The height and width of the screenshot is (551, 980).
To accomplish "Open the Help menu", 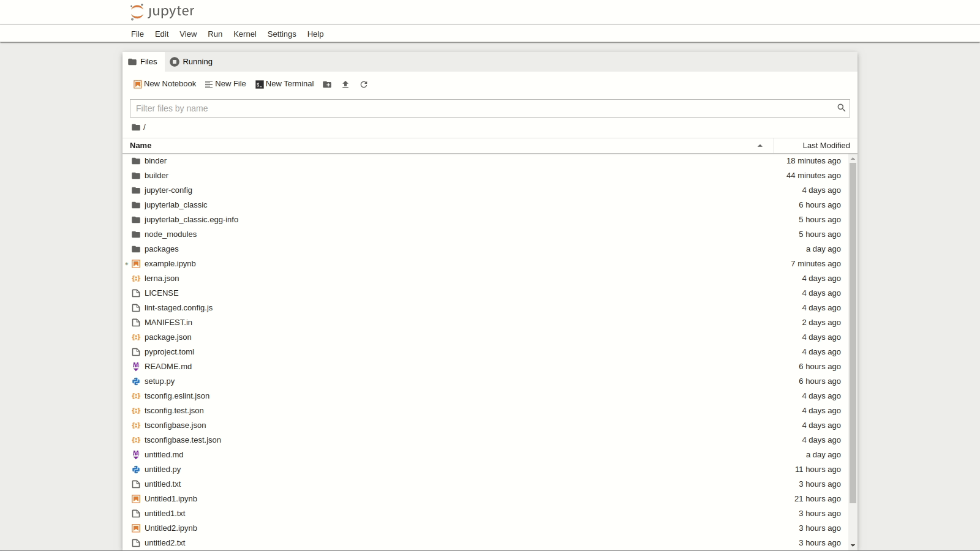I will tap(315, 34).
